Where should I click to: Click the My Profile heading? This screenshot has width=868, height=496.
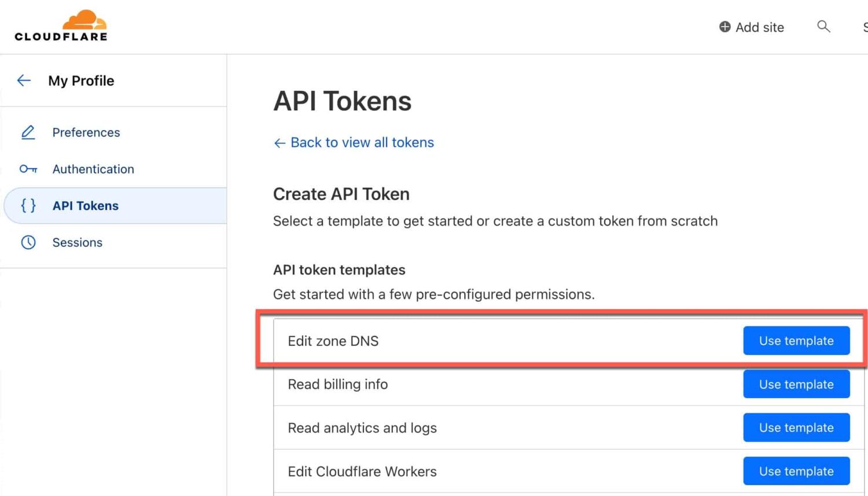coord(81,80)
